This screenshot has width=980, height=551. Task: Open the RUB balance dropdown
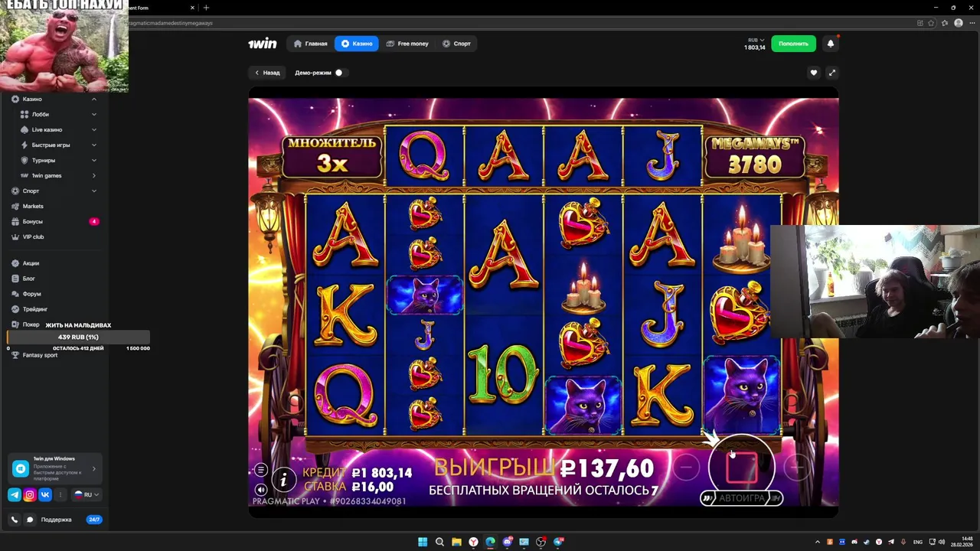pyautogui.click(x=755, y=44)
